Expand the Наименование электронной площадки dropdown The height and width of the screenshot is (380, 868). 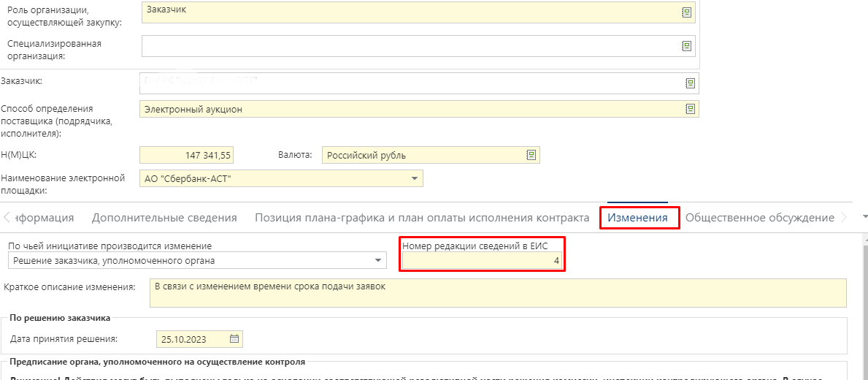(414, 178)
